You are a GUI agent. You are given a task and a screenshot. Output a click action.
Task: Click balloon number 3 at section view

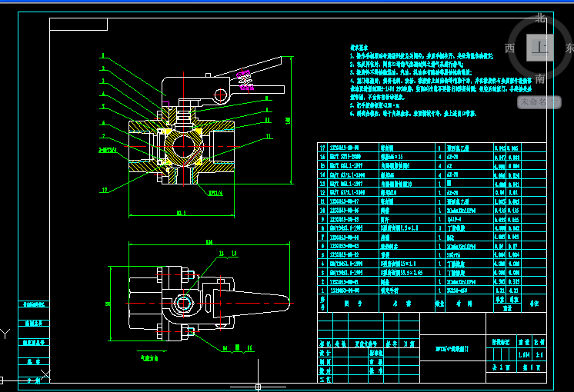(103, 81)
